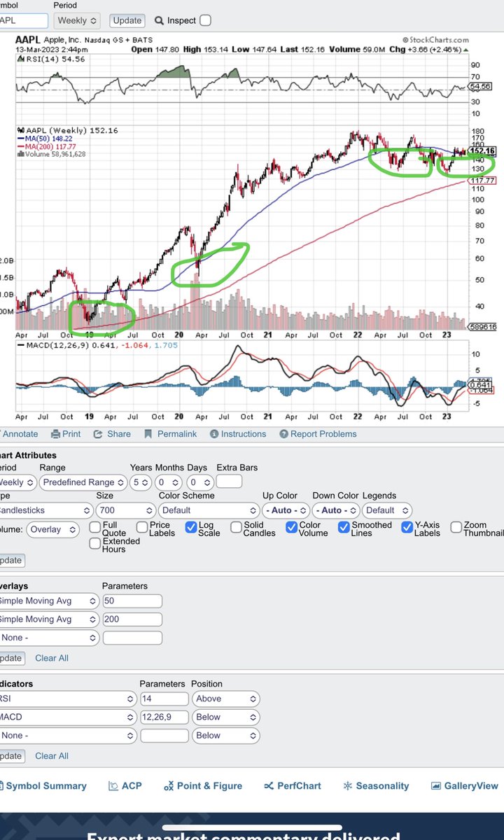
Task: Click the empty third overlay parameter field
Action: point(132,638)
